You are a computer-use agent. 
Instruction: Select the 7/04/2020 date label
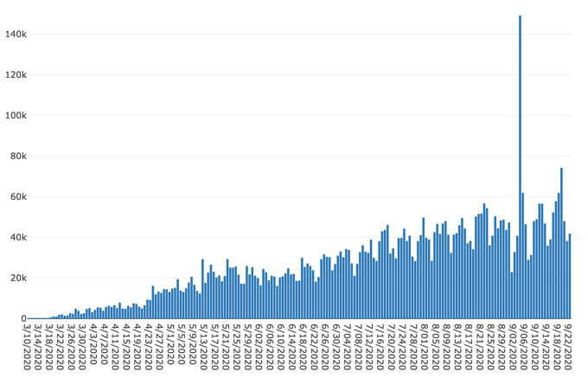click(348, 346)
